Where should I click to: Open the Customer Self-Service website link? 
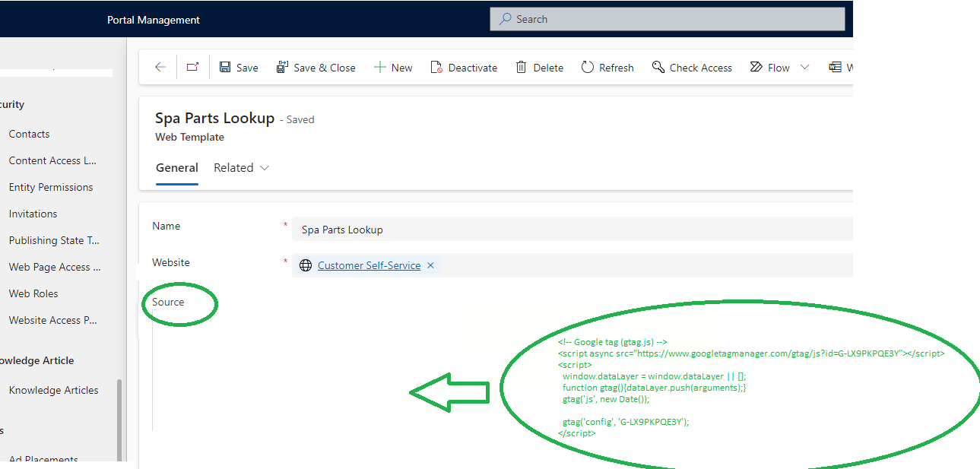[x=369, y=265]
